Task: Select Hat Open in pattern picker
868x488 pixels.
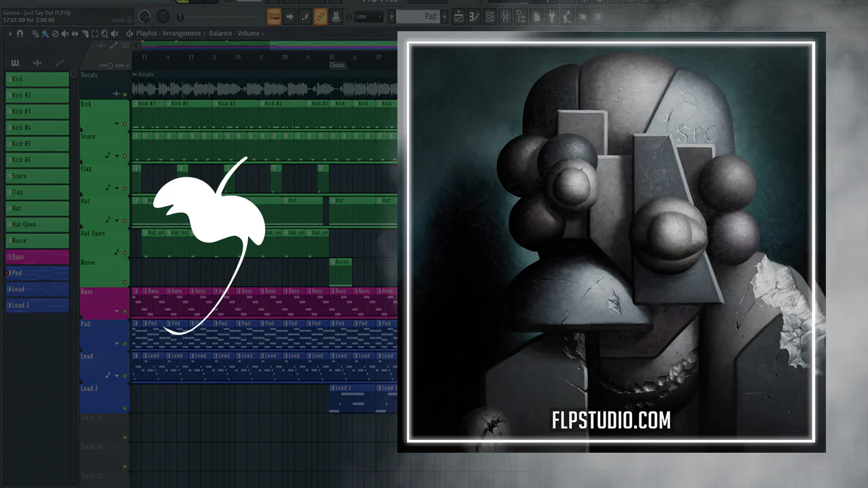Action: 37,224
